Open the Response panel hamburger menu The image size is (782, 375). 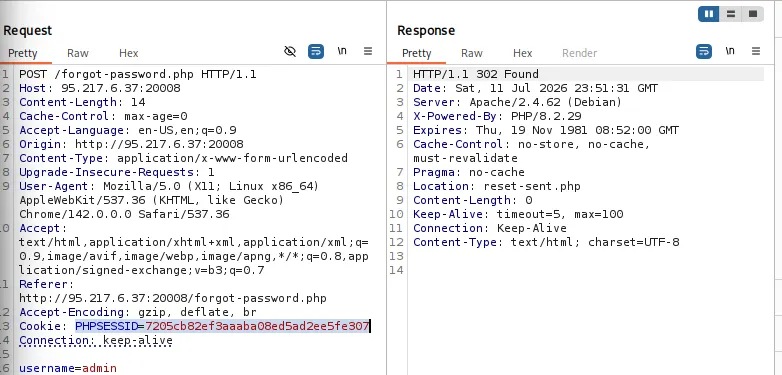(756, 51)
